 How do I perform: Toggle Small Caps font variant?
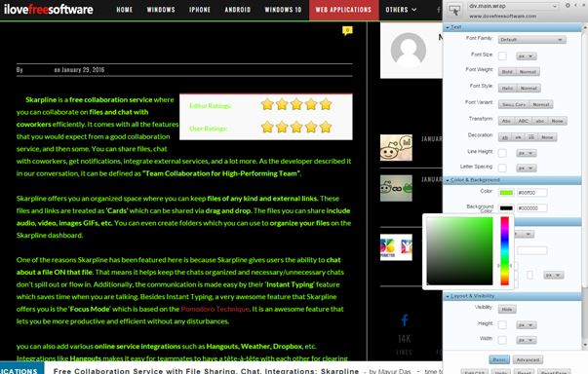click(514, 105)
